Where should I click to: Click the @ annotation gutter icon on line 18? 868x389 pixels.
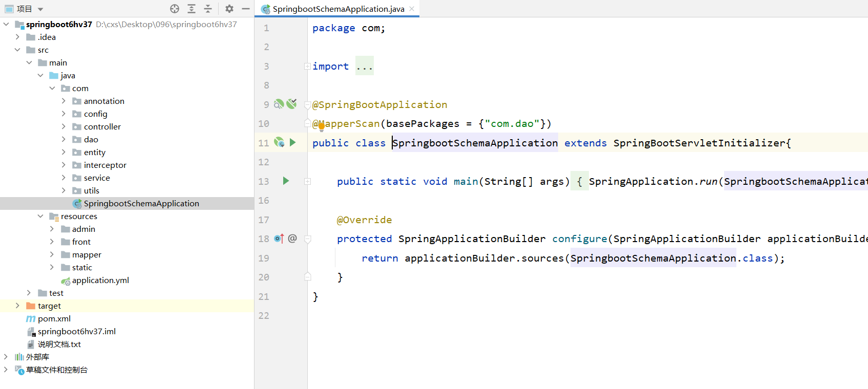[x=292, y=238]
